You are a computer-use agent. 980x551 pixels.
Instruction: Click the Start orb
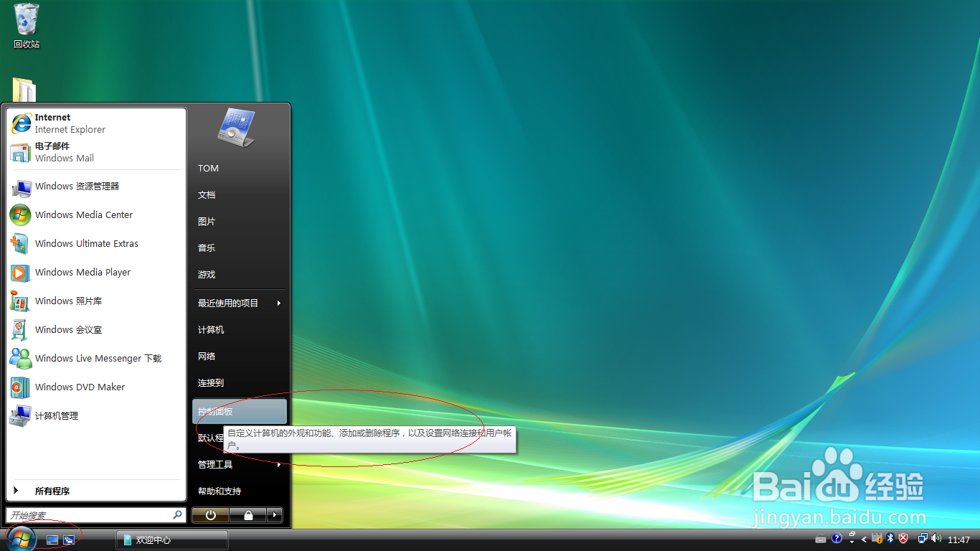coord(20,537)
